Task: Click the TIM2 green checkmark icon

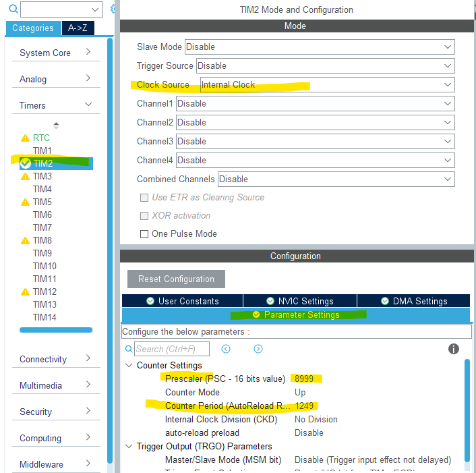Action: tap(26, 163)
